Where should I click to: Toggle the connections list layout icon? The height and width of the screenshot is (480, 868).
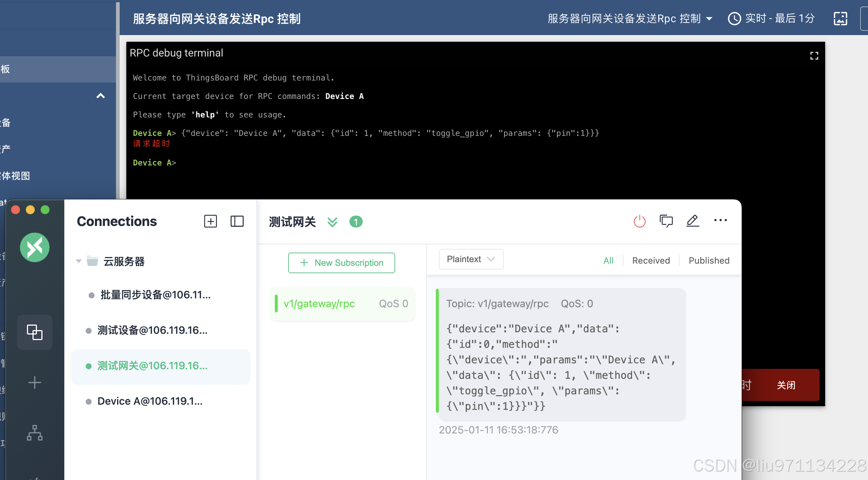click(x=237, y=222)
